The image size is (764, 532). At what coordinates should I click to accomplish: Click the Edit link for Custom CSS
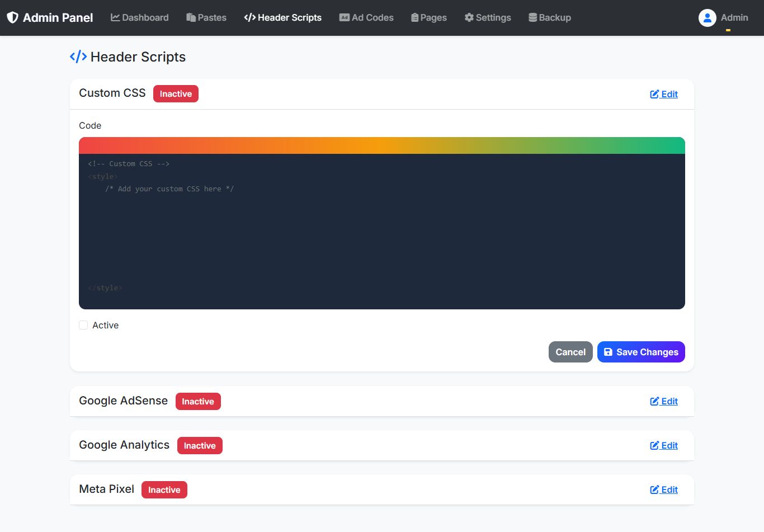664,94
